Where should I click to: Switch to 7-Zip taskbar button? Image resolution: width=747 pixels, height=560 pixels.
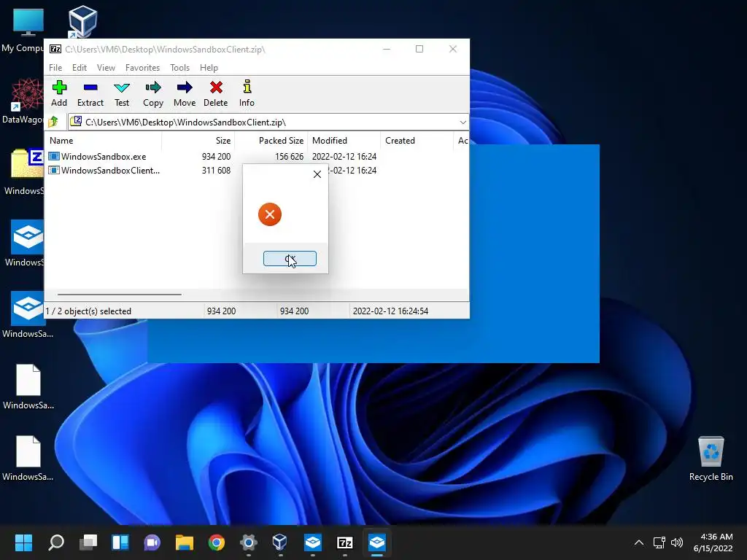click(344, 542)
